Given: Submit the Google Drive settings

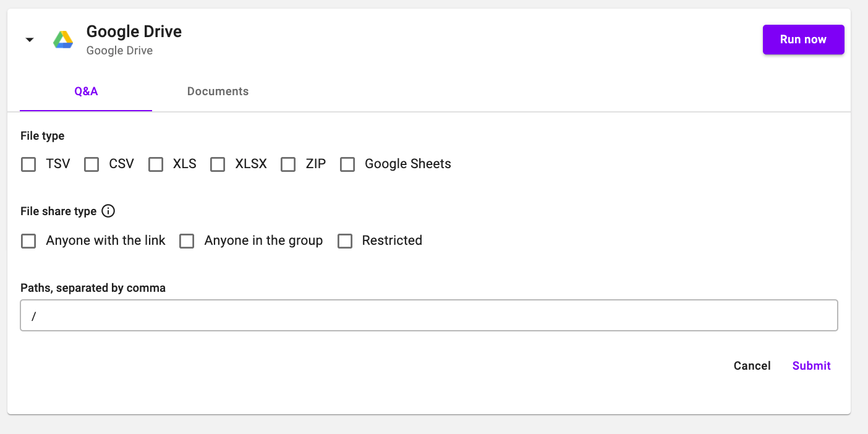Looking at the screenshot, I should point(811,365).
